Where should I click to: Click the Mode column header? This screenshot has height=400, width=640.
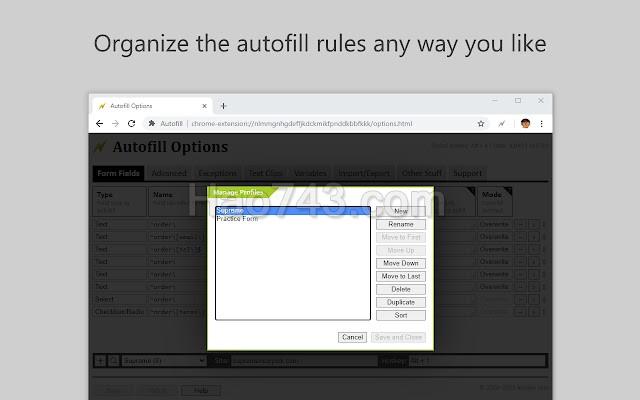point(495,202)
